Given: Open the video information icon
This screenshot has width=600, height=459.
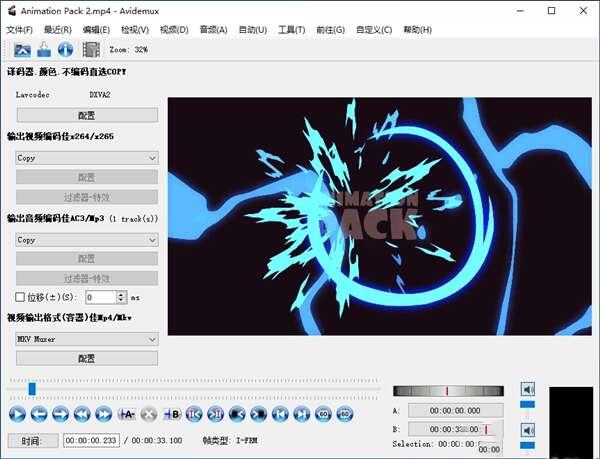Looking at the screenshot, I should click(65, 49).
